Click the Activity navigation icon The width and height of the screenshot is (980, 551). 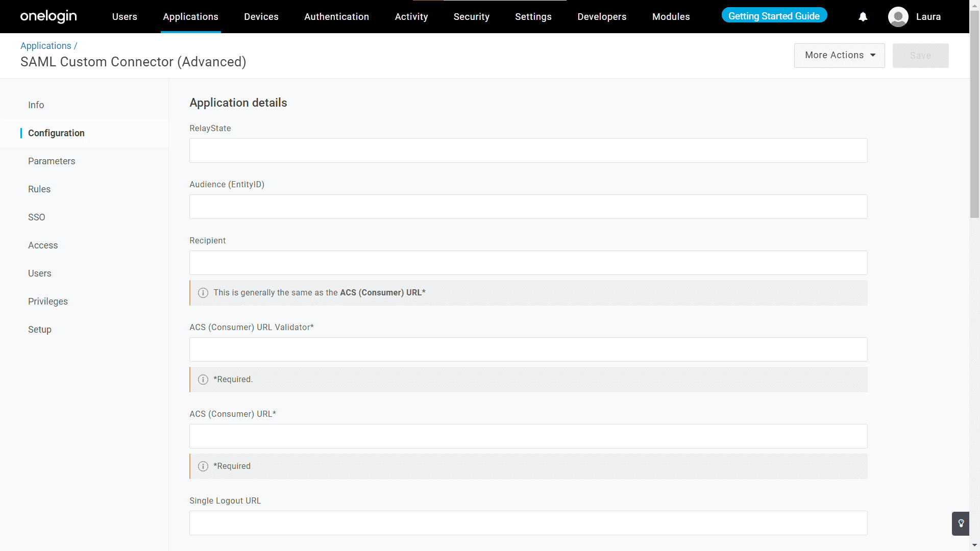pos(412,16)
